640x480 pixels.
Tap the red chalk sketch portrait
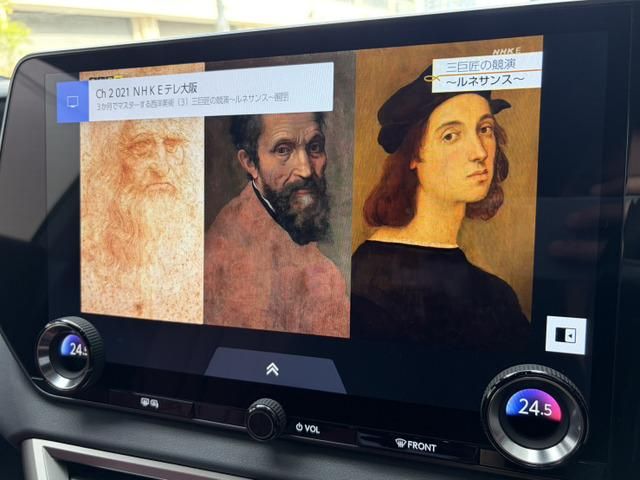click(142, 194)
